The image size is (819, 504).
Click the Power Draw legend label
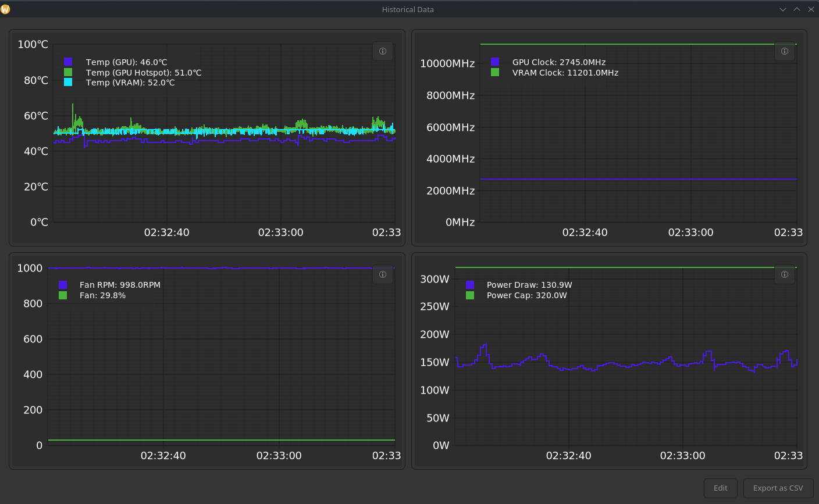(529, 285)
